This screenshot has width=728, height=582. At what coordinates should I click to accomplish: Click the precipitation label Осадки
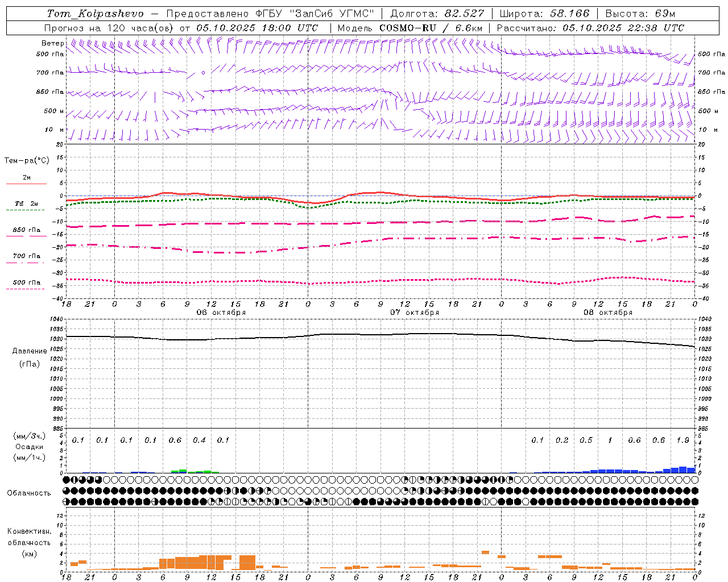[x=29, y=447]
